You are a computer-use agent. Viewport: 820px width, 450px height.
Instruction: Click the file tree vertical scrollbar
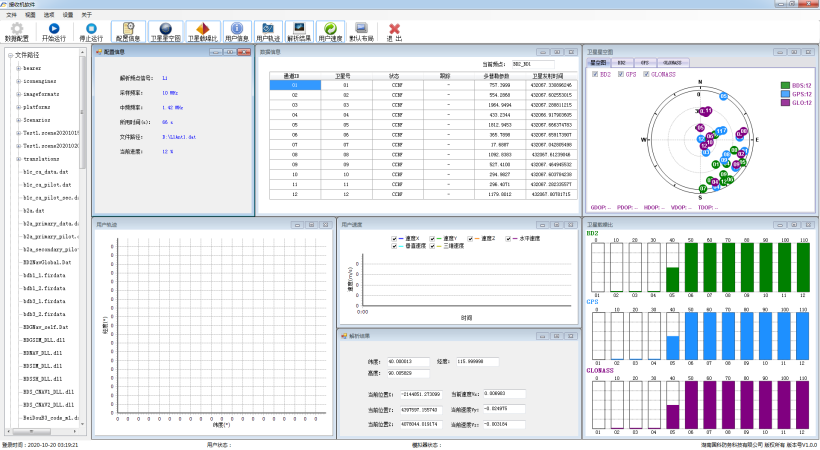(82, 238)
